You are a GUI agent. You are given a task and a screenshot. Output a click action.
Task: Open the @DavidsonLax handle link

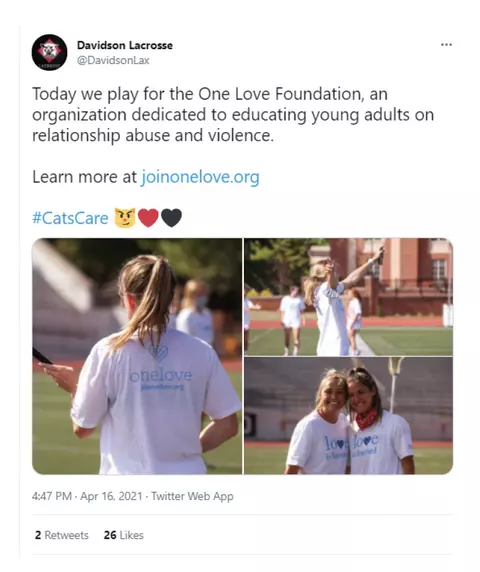(113, 60)
